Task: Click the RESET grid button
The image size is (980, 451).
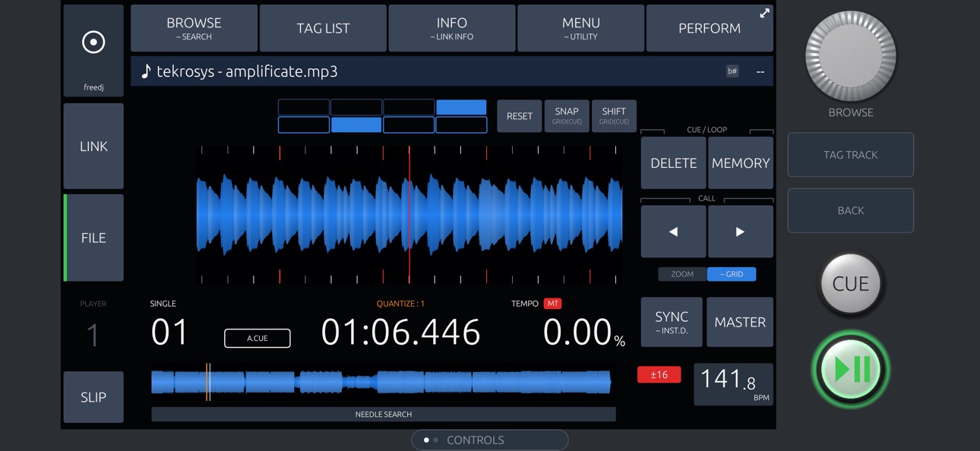Action: click(520, 116)
